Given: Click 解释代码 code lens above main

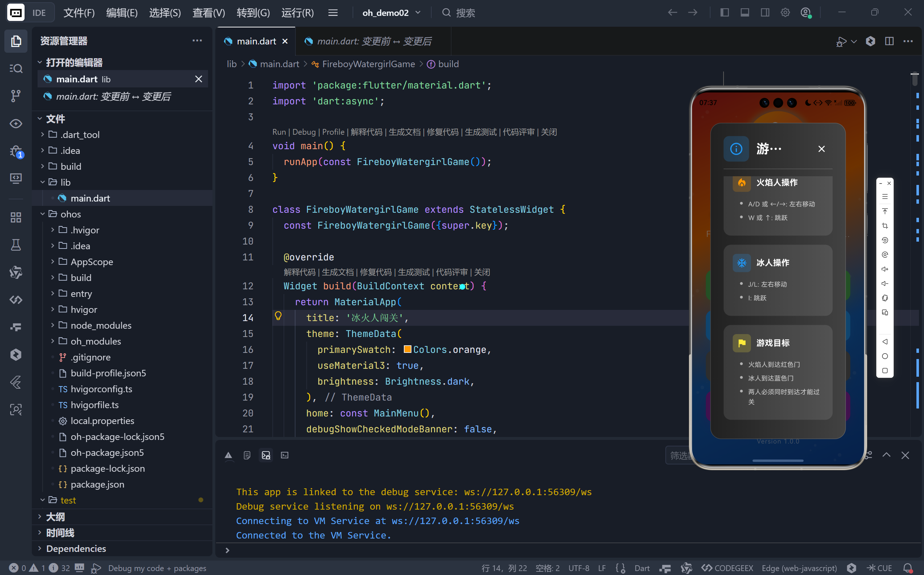Looking at the screenshot, I should (366, 132).
